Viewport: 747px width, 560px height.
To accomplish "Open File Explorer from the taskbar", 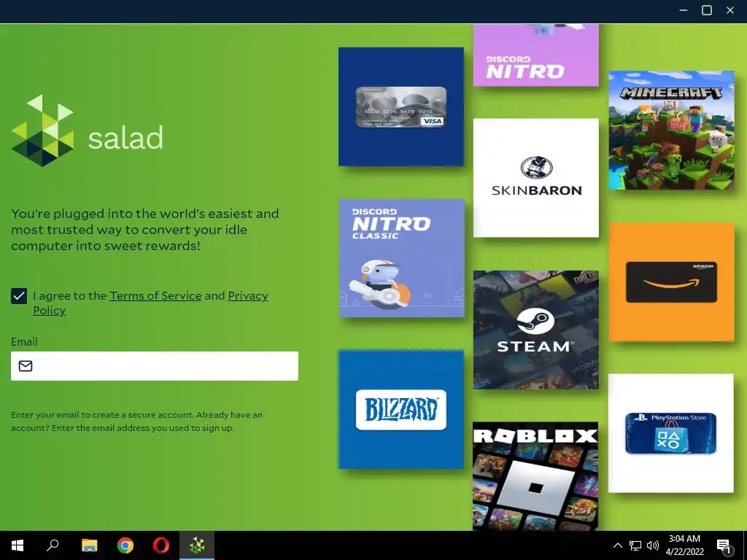I will 89,545.
